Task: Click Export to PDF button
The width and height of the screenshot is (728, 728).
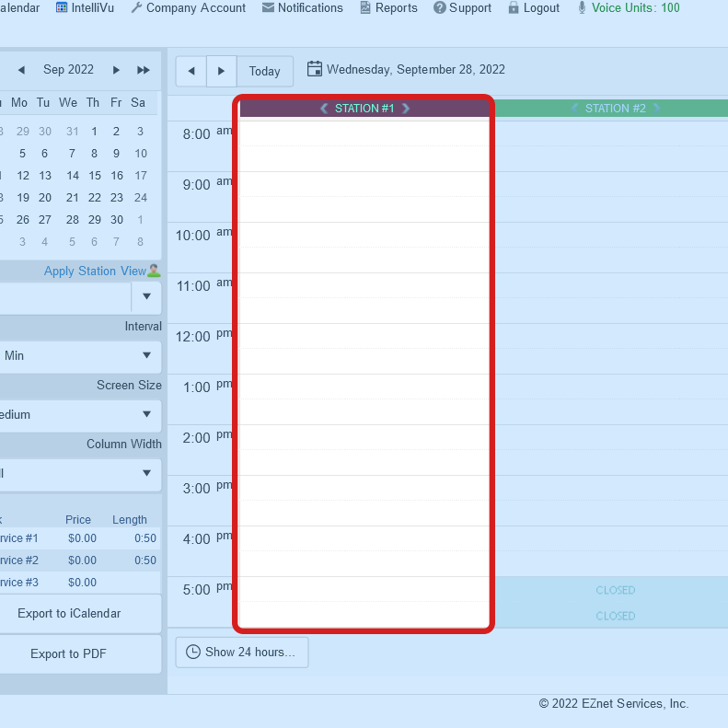Action: point(69,654)
